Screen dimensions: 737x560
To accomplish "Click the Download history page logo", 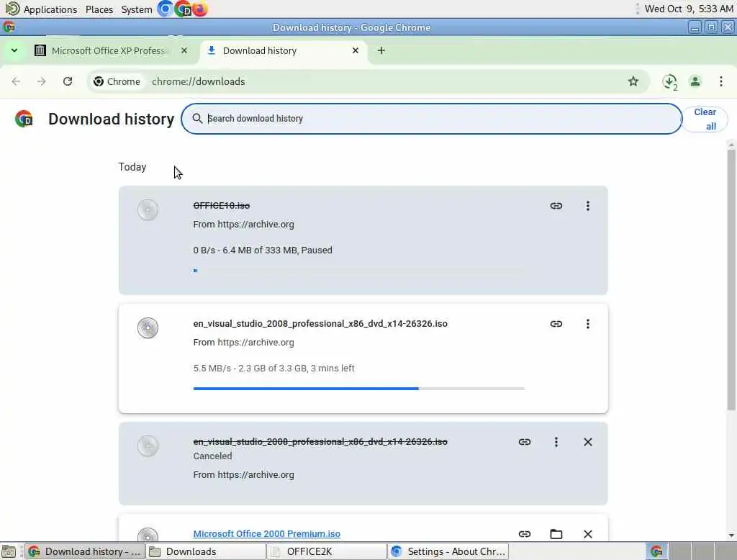I will [24, 119].
